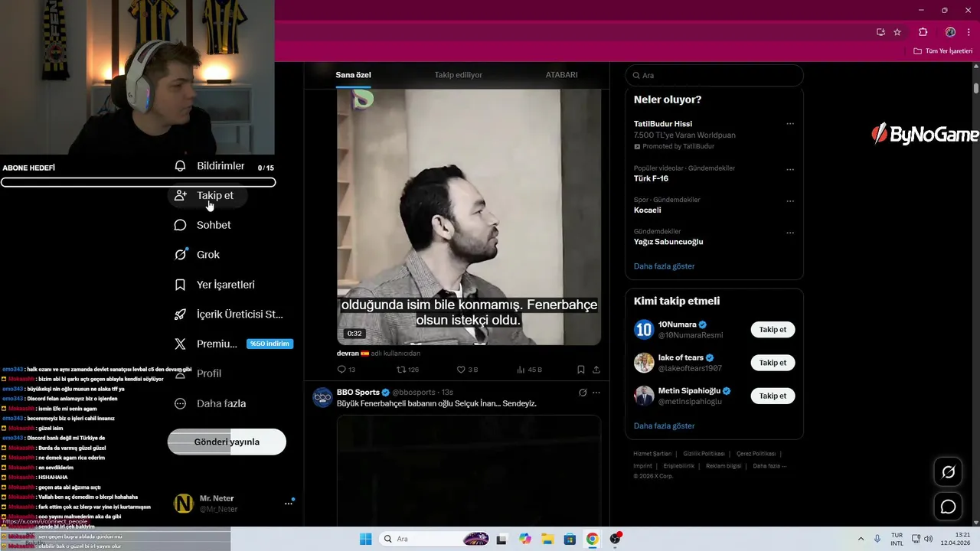This screenshot has width=980, height=551.
Task: Open File Explorer from the taskbar
Action: coord(547,539)
